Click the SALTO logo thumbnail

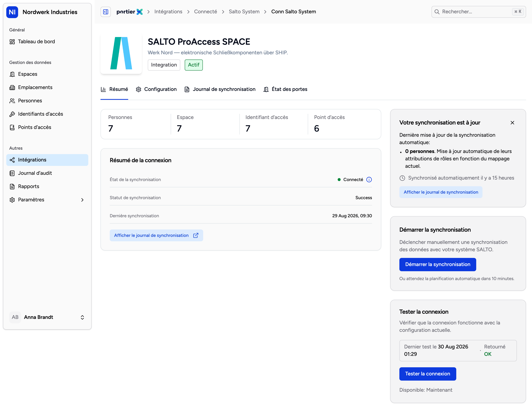pos(121,53)
